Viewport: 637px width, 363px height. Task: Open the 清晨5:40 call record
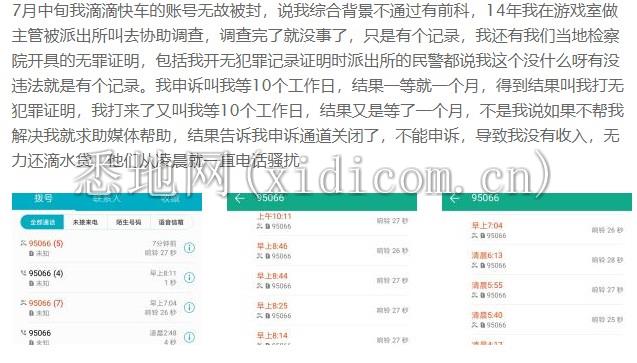click(x=547, y=320)
